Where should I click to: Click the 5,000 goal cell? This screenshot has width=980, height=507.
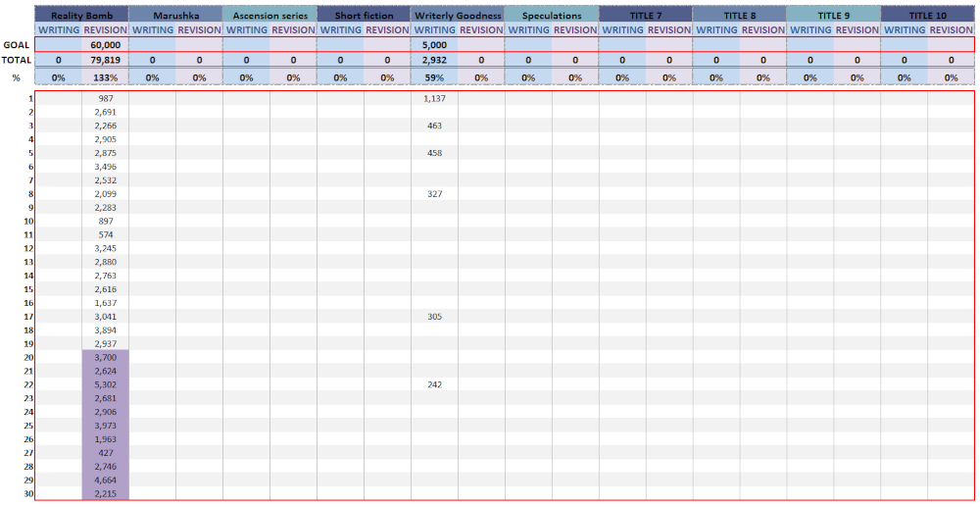(434, 45)
